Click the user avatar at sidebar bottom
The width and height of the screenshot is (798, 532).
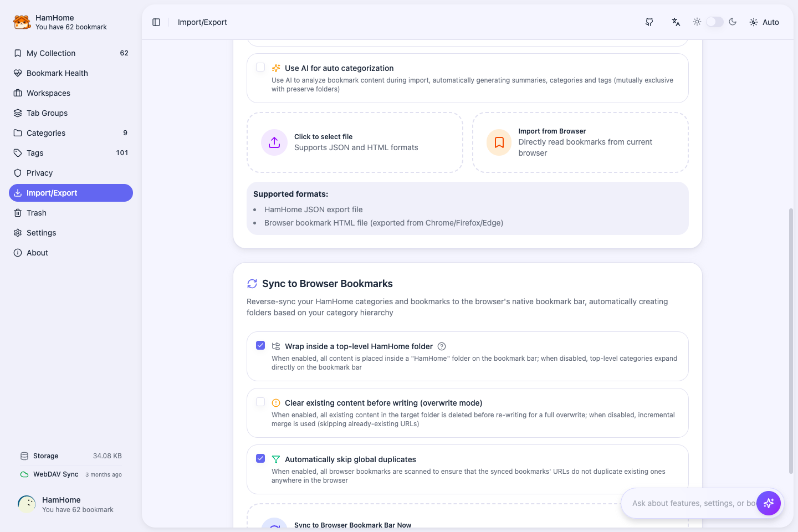[27, 504]
